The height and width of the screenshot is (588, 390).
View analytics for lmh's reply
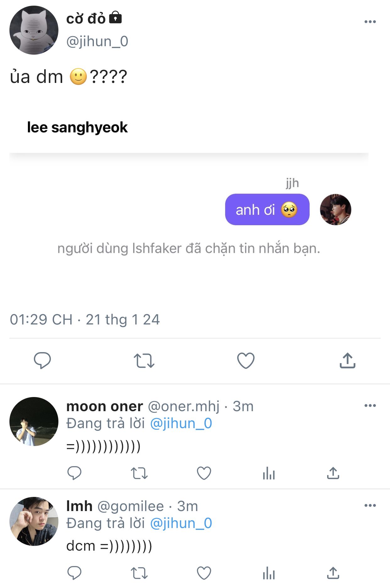point(269,573)
